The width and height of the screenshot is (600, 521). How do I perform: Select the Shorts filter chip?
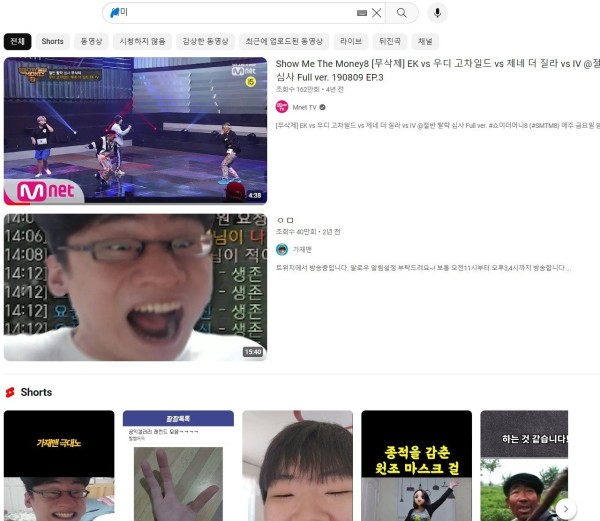click(x=52, y=41)
